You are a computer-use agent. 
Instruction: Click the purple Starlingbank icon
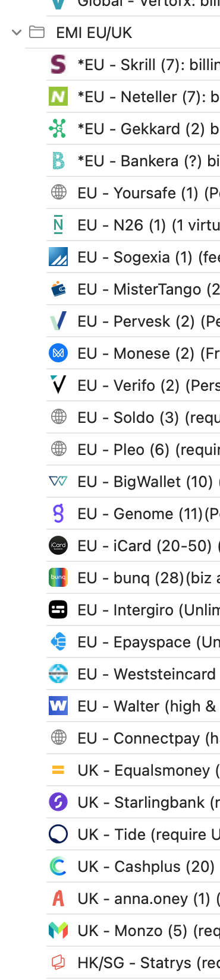58,802
